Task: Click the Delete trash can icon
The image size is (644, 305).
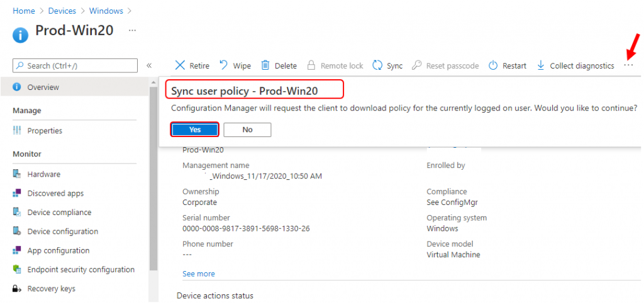Action: click(266, 65)
